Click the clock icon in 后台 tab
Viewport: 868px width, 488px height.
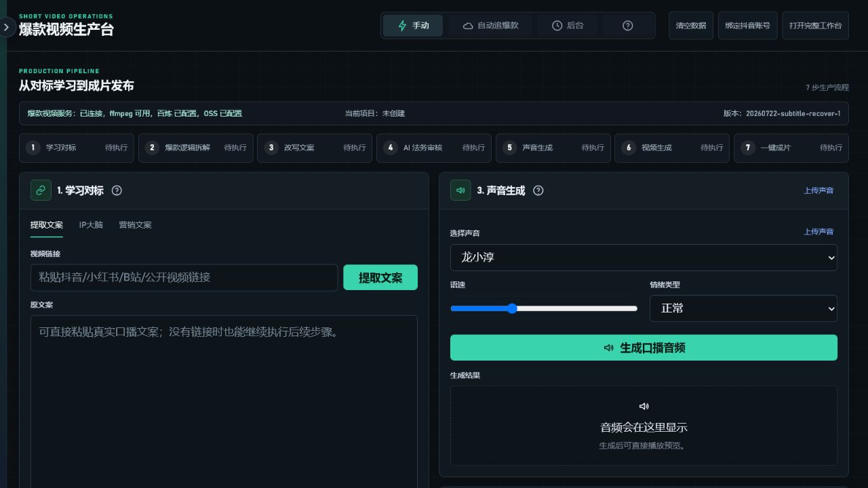click(557, 26)
